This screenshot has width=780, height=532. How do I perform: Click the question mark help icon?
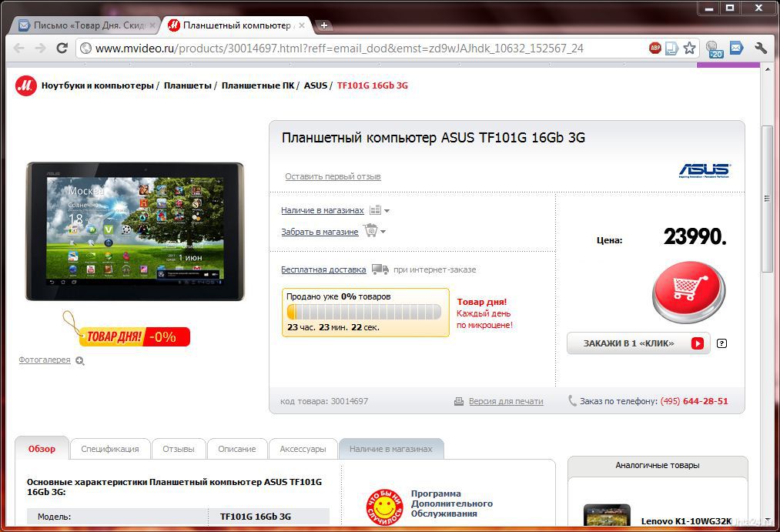coord(721,343)
